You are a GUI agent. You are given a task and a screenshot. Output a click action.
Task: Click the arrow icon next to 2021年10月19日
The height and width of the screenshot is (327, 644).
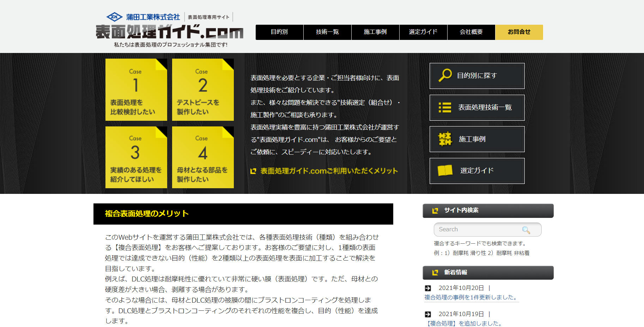click(428, 314)
